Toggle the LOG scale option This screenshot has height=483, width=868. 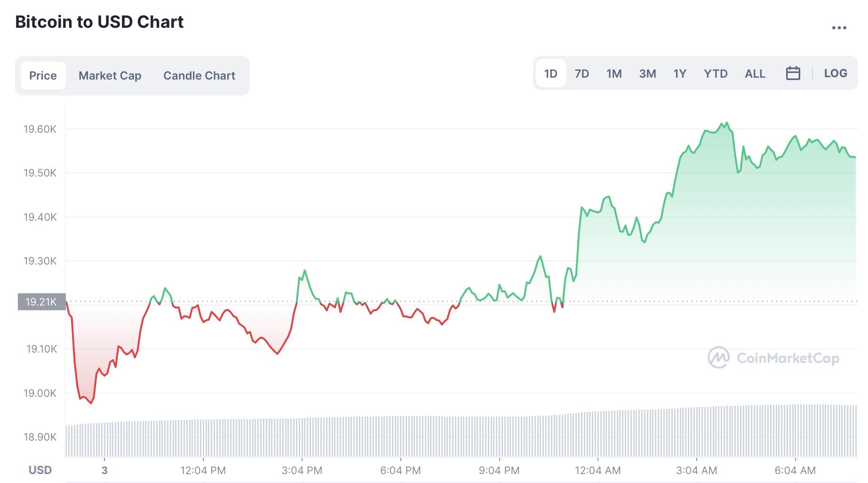(x=836, y=73)
